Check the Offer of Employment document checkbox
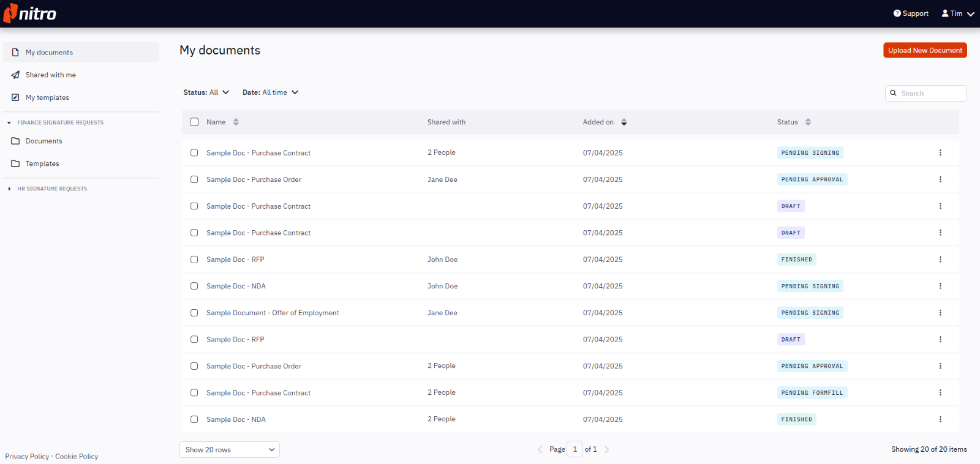 [x=194, y=313]
